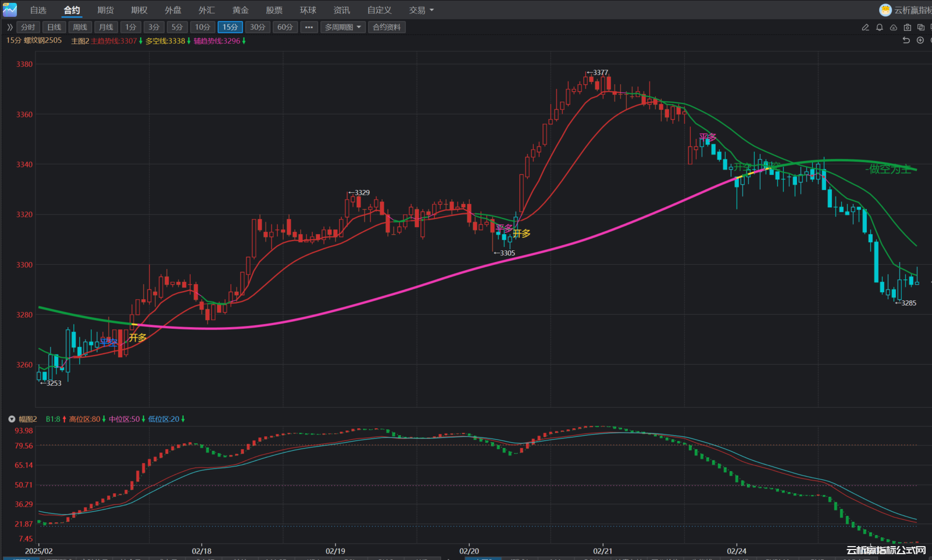Viewport: 932px width, 560px height.
Task: Click the 主趋势线:3307 indicator value
Action: pos(114,41)
